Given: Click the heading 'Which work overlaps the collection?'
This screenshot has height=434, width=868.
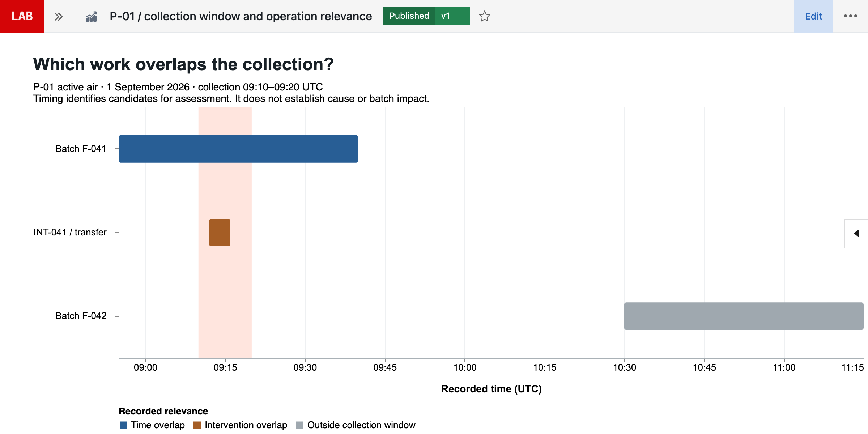Looking at the screenshot, I should pos(183,64).
